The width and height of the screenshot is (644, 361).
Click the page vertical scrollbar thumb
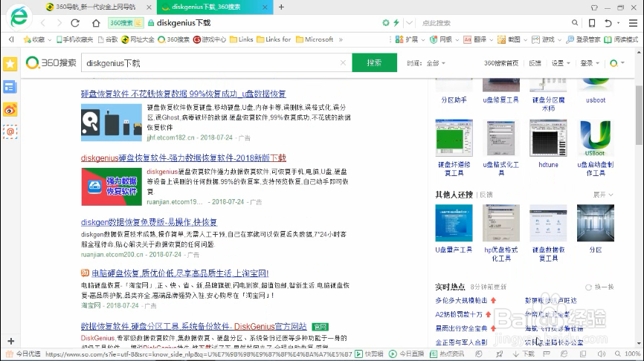pos(639,115)
